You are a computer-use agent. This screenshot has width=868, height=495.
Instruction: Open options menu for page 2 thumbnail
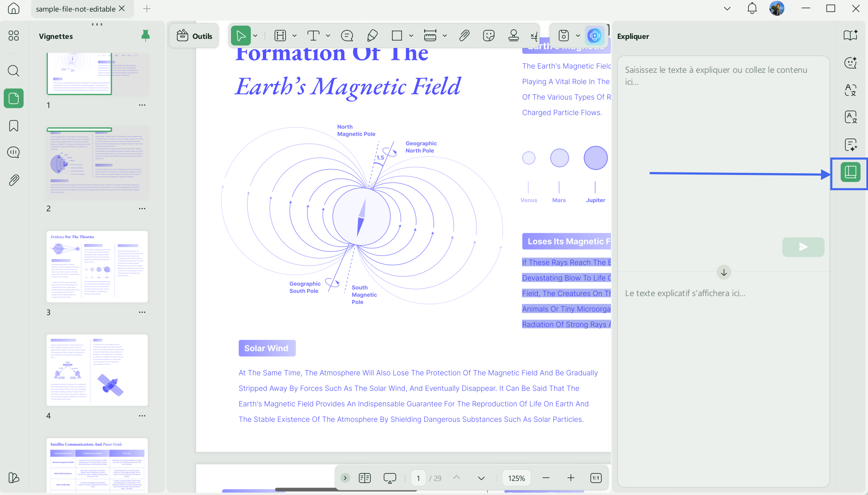pos(142,208)
